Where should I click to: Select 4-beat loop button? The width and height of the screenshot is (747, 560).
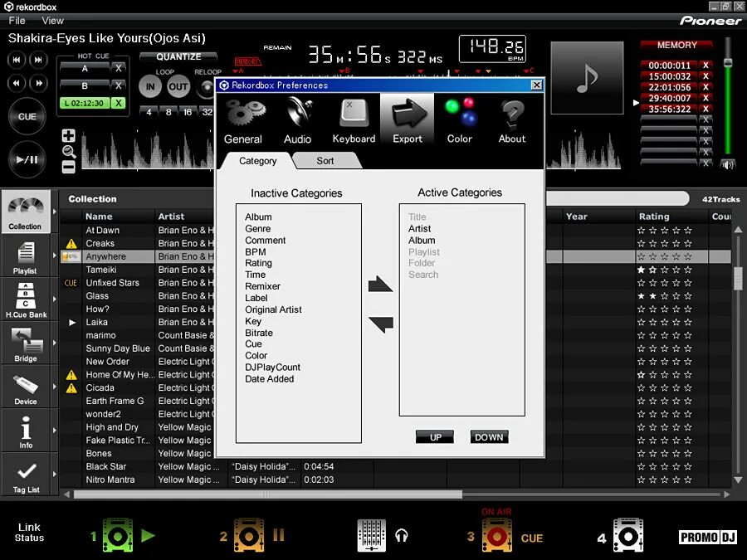coord(149,112)
